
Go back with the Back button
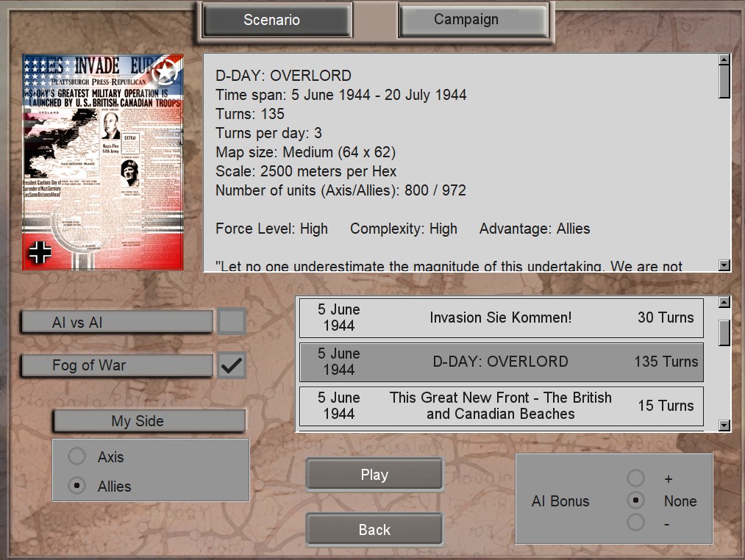click(x=374, y=529)
